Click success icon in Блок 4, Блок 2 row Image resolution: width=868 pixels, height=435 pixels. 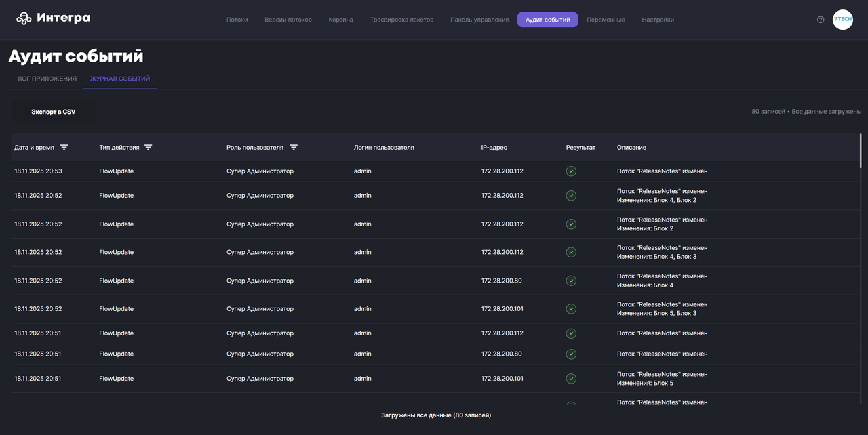[x=571, y=196]
